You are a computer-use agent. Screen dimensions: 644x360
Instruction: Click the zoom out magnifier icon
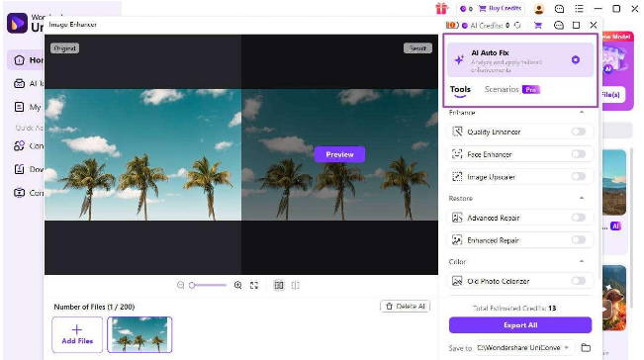pyautogui.click(x=180, y=285)
